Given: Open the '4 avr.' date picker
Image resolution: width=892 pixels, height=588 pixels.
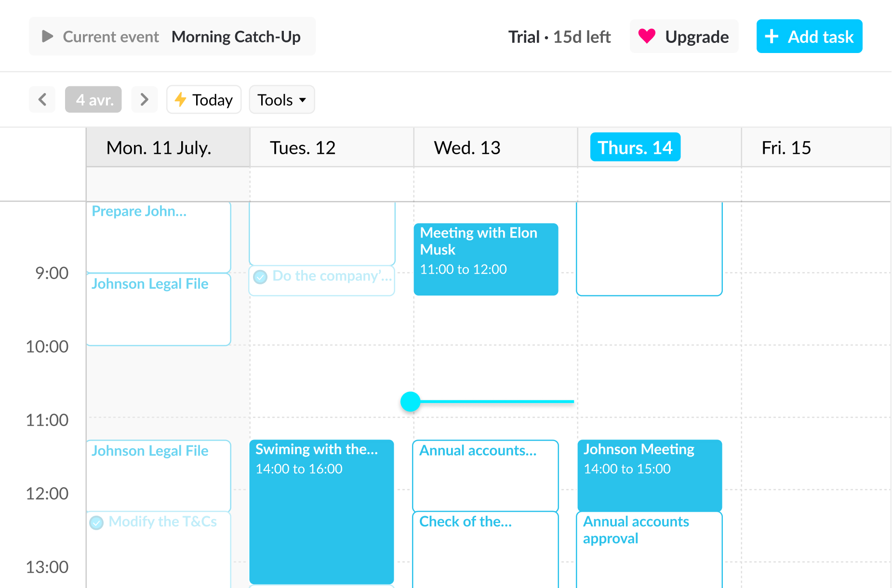Looking at the screenshot, I should point(93,100).
